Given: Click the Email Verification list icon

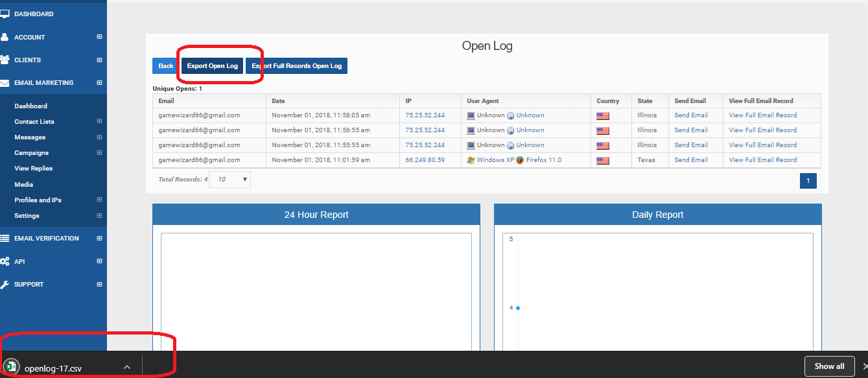Looking at the screenshot, I should pos(5,238).
